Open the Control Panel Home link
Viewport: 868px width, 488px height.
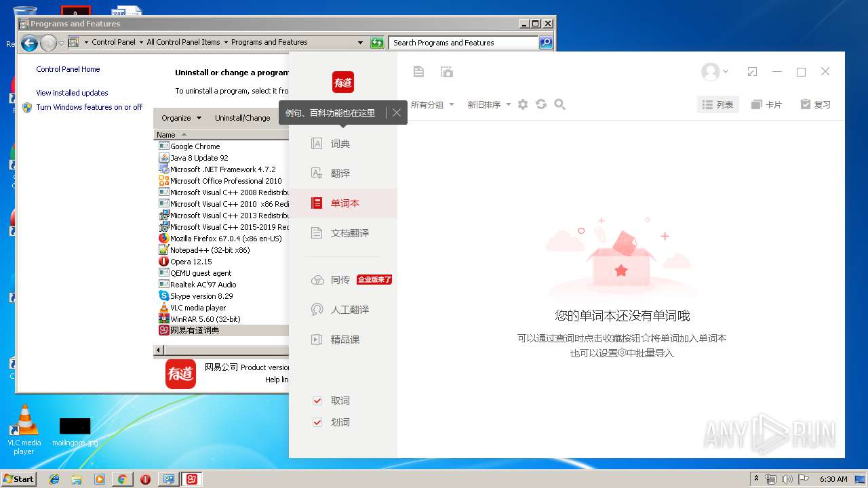tap(68, 69)
